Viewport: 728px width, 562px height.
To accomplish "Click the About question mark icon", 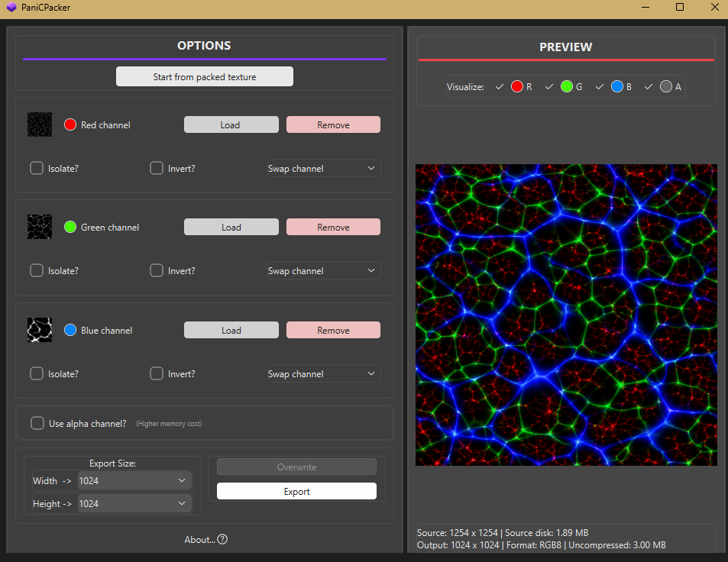I will [222, 539].
